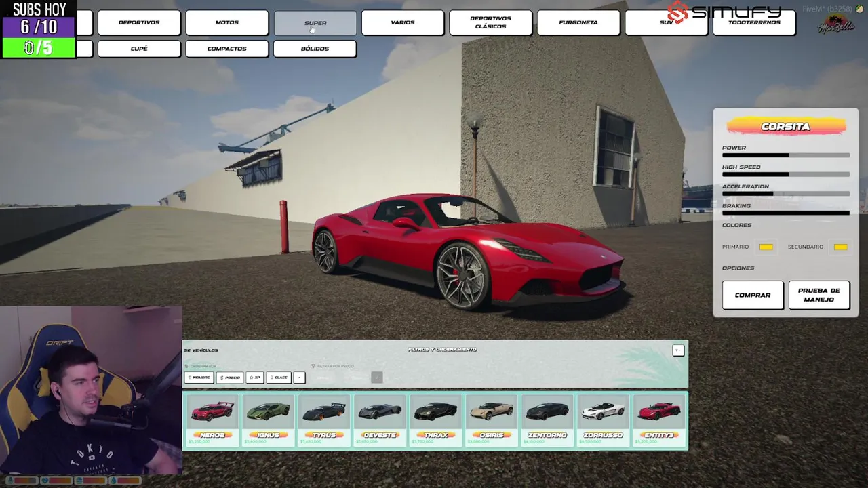Sort vehicles by XP
Screen dimensions: 868x488
(255, 378)
